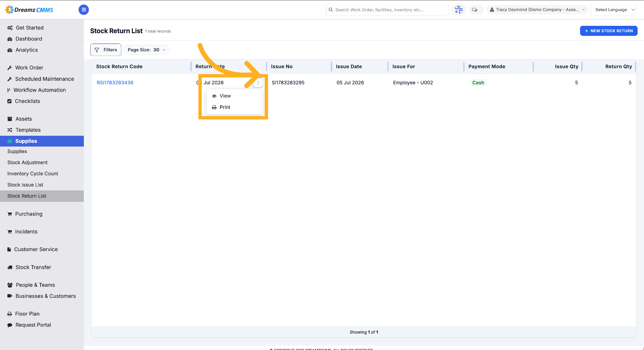This screenshot has width=644, height=350.
Task: Sort by Issue Qty column header
Action: pos(567,66)
